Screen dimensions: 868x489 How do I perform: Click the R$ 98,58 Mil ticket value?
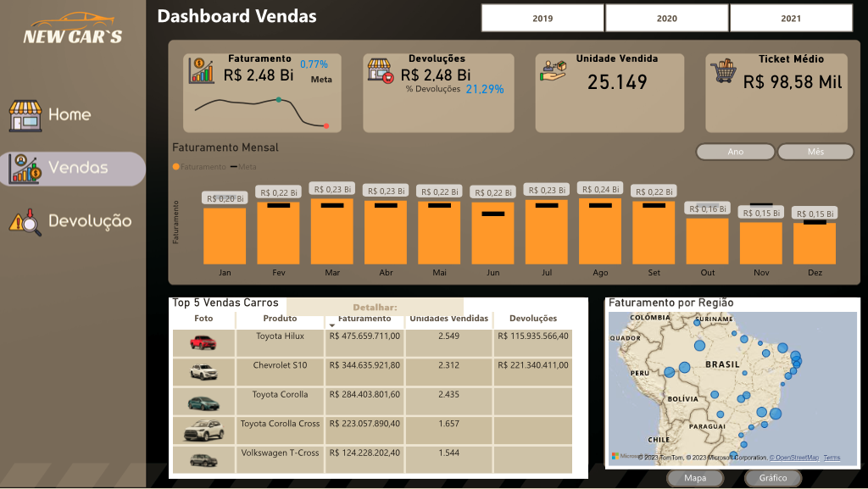click(793, 82)
